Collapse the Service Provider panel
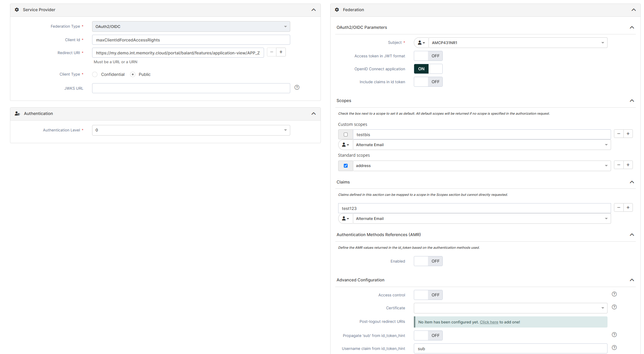This screenshot has height=354, width=644. point(314,10)
